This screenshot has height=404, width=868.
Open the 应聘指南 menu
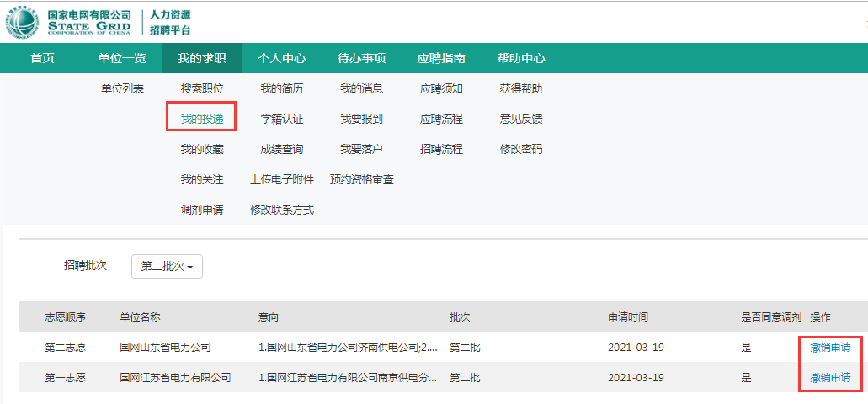tap(441, 58)
